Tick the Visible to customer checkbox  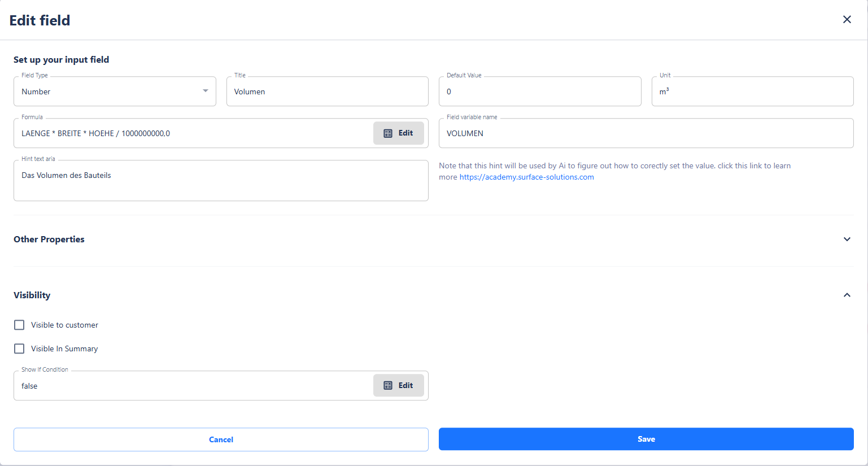(19, 325)
